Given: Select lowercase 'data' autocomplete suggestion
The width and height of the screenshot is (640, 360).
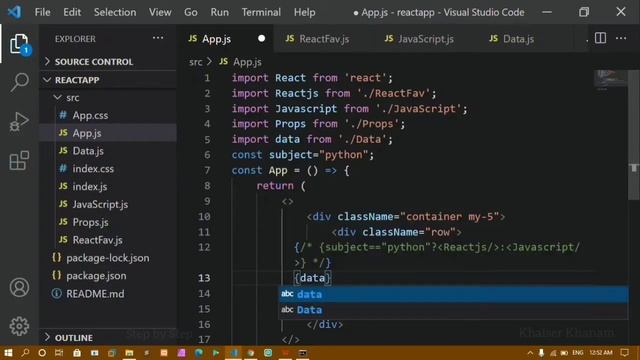Looking at the screenshot, I should [453, 294].
